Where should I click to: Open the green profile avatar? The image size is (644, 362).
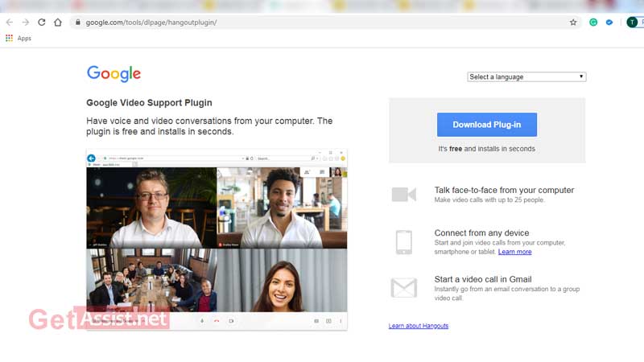631,23
